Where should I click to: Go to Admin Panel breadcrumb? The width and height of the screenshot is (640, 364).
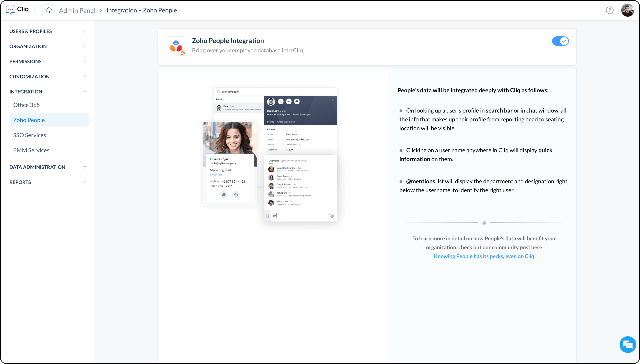click(x=77, y=10)
